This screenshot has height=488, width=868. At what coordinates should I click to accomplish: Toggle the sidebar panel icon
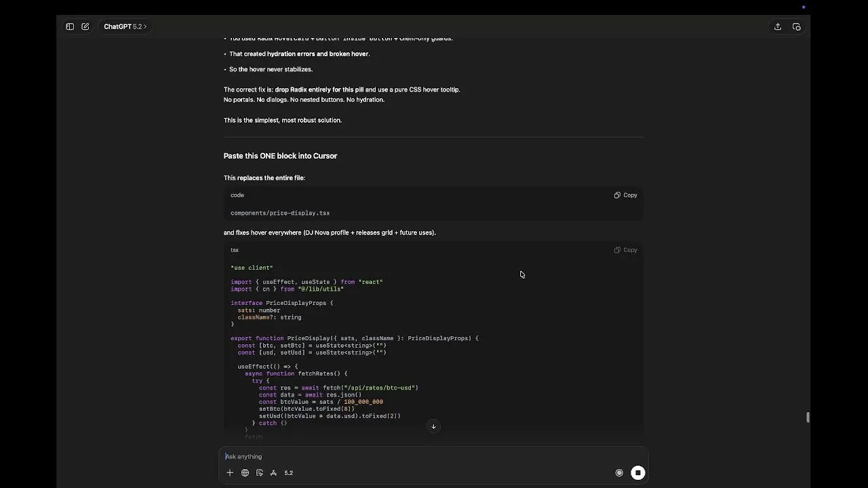click(x=70, y=26)
